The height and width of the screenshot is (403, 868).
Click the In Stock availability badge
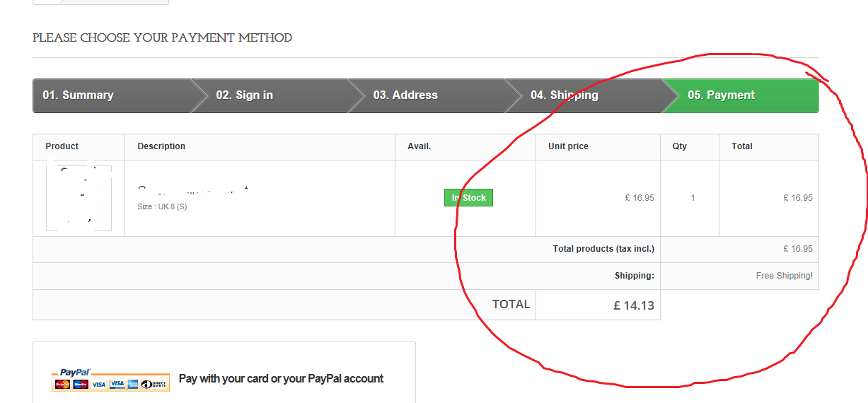pyautogui.click(x=468, y=198)
